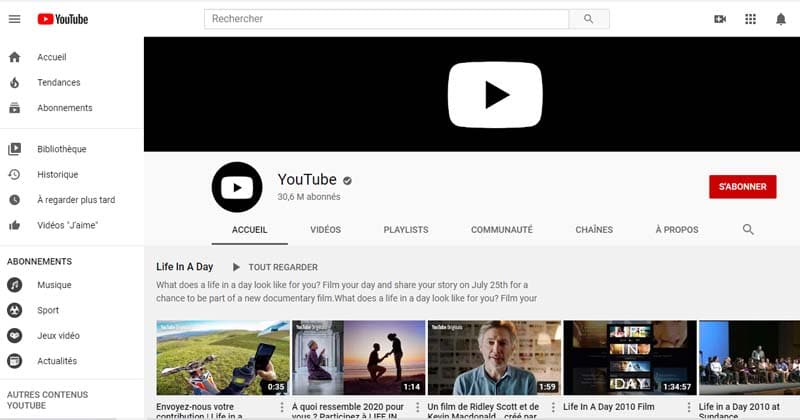Image resolution: width=800 pixels, height=420 pixels.
Task: Open the 1:14 proposal video thumbnail
Action: point(359,358)
